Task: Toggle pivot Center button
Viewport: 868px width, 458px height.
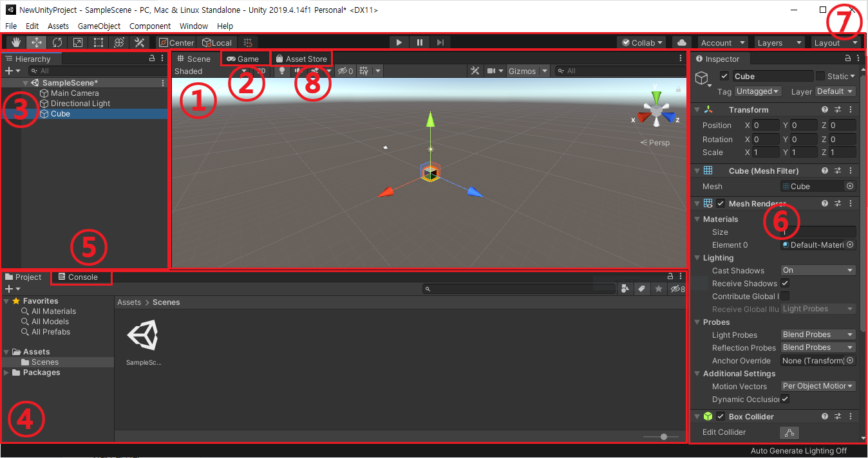Action: point(177,42)
